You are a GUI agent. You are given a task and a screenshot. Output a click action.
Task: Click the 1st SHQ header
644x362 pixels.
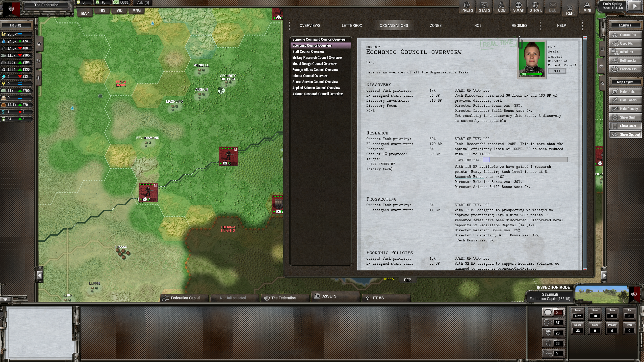[15, 25]
